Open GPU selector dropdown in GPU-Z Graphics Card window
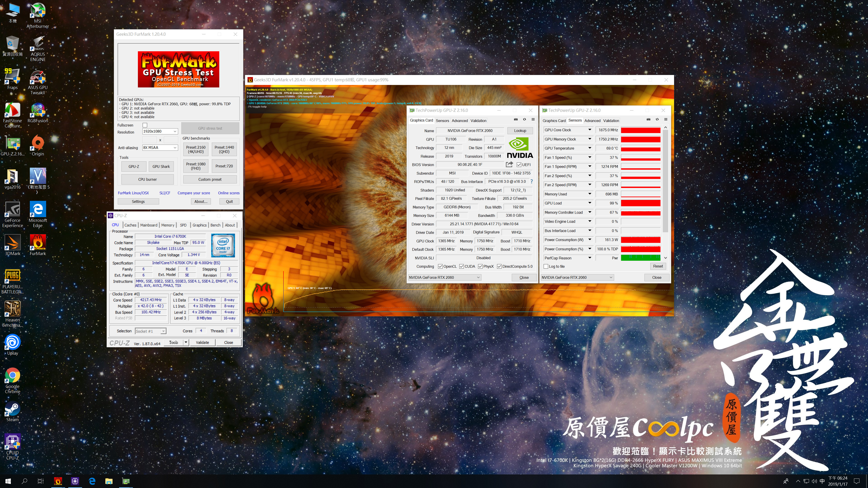 (x=444, y=277)
